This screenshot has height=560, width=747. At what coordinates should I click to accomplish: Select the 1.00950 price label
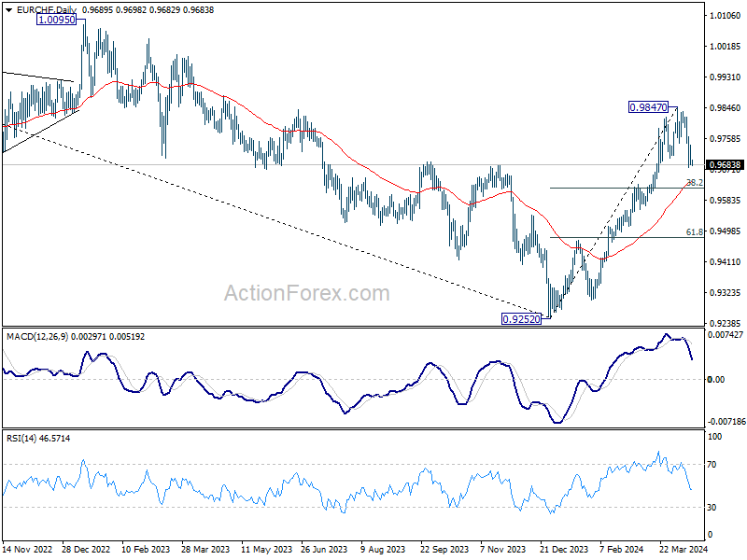(57, 20)
